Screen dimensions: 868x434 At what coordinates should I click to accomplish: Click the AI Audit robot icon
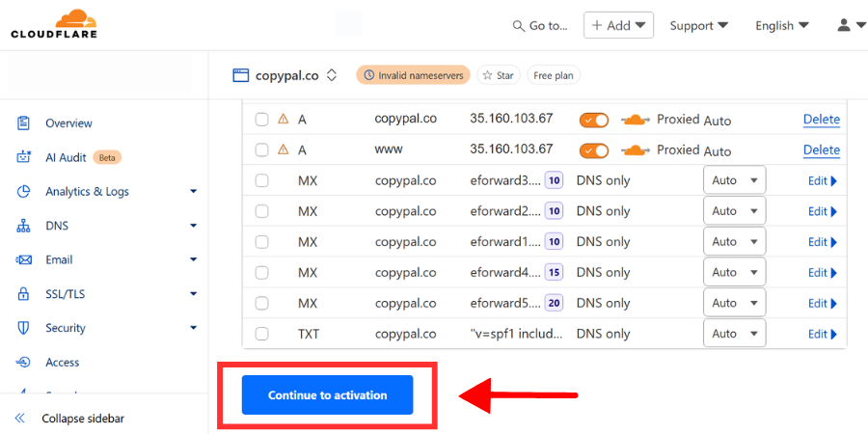[x=23, y=157]
